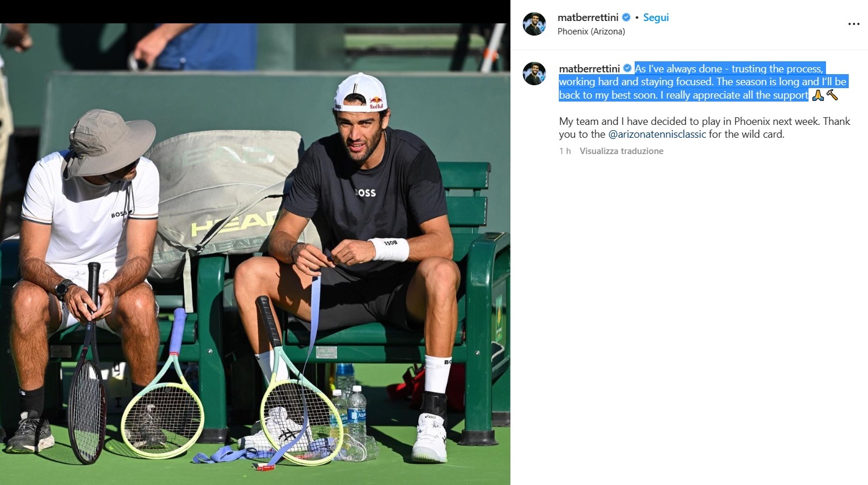Screen dimensions: 868x485
Task: Open the Phoenix (Arizona) location link
Action: click(x=591, y=32)
